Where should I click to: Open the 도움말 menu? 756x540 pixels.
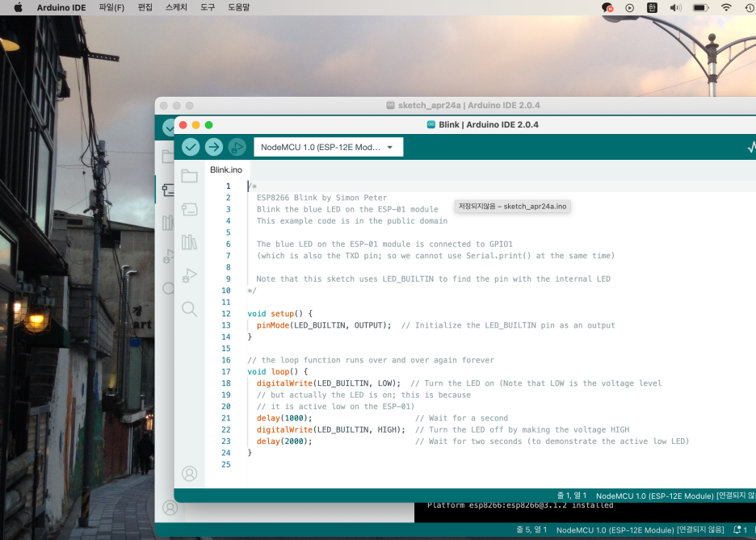238,7
